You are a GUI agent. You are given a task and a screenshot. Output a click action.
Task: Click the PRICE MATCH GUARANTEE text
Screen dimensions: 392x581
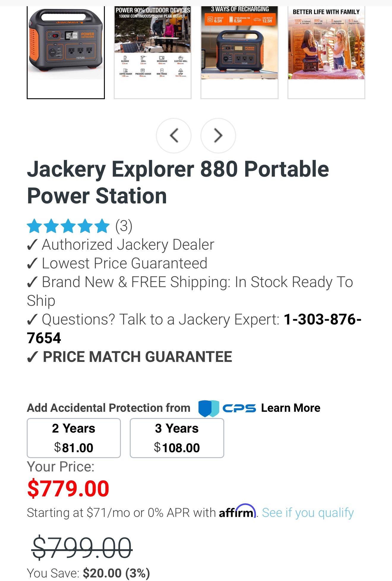(137, 357)
